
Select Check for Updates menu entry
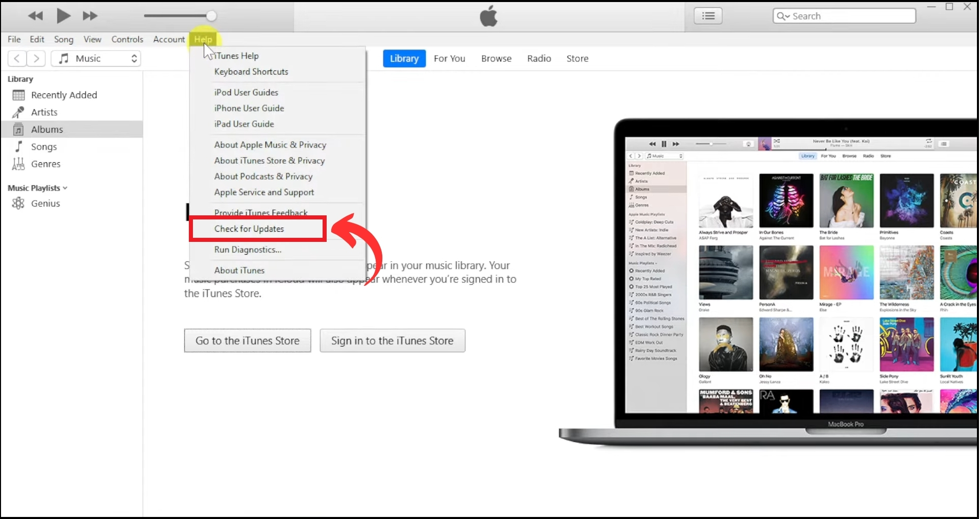coord(249,229)
